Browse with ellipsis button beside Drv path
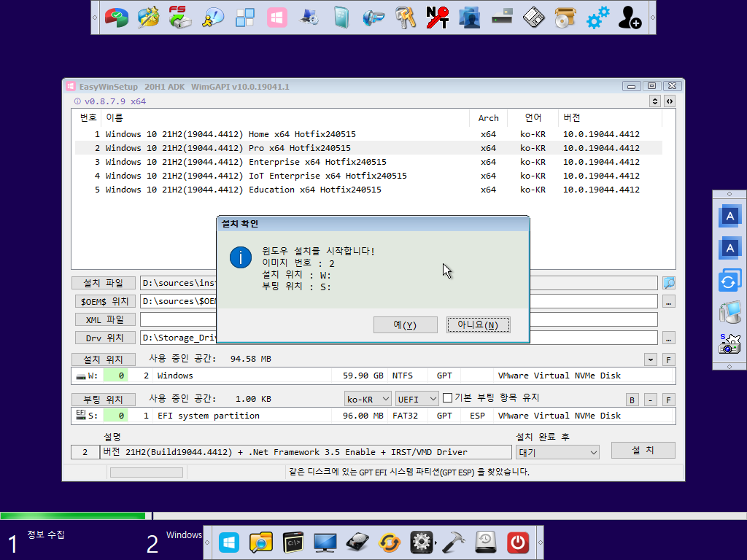 pos(669,338)
